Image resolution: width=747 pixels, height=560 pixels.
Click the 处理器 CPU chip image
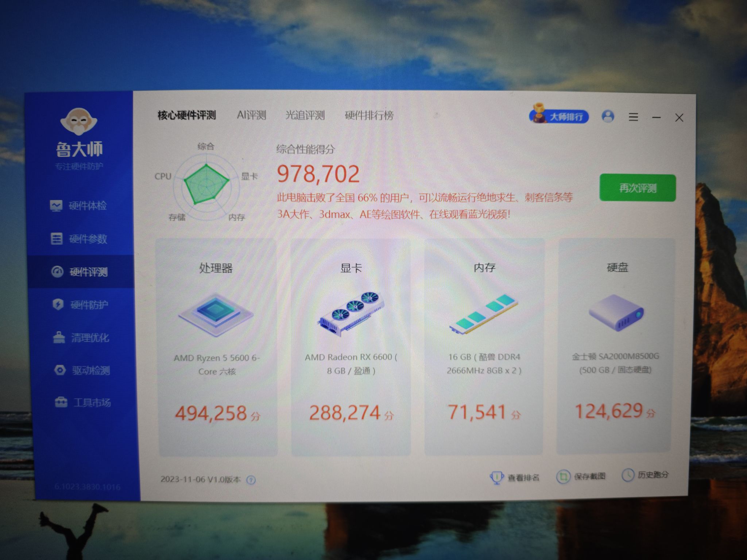216,315
